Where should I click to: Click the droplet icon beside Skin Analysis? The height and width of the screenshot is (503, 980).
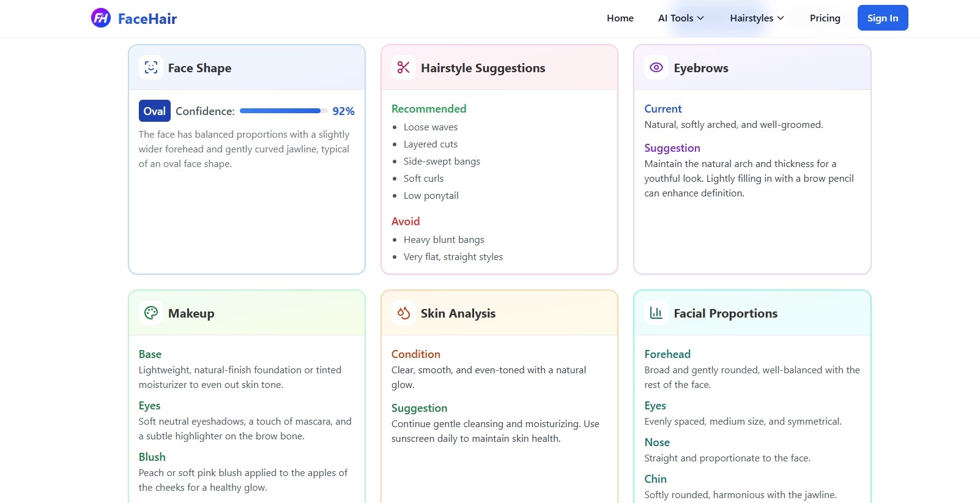(x=403, y=313)
